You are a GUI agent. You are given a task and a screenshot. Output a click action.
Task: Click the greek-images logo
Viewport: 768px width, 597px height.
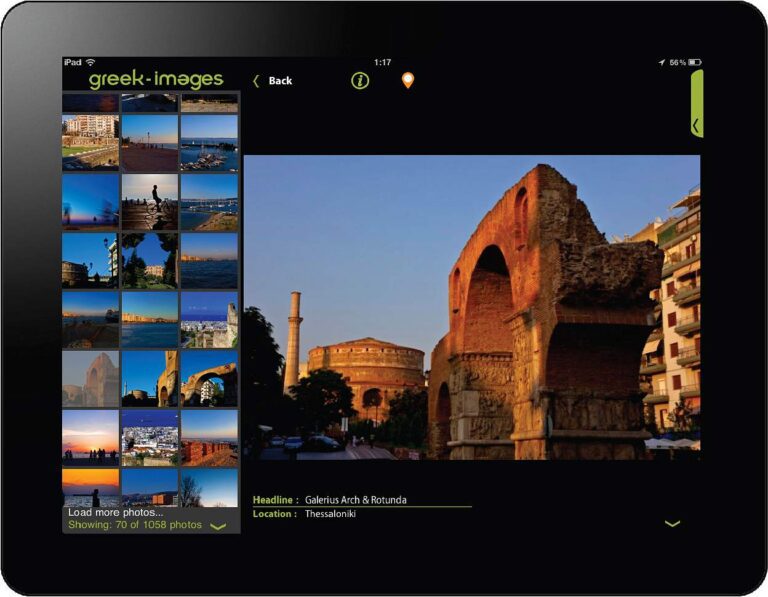click(156, 80)
